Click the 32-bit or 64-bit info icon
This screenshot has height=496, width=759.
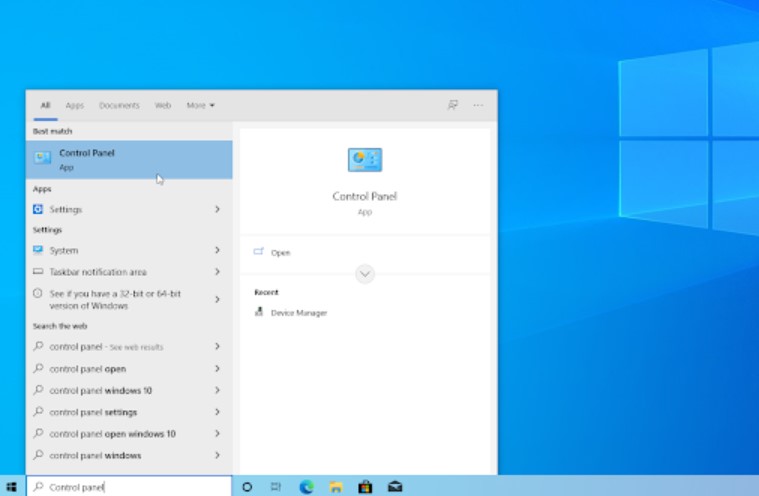(38, 293)
